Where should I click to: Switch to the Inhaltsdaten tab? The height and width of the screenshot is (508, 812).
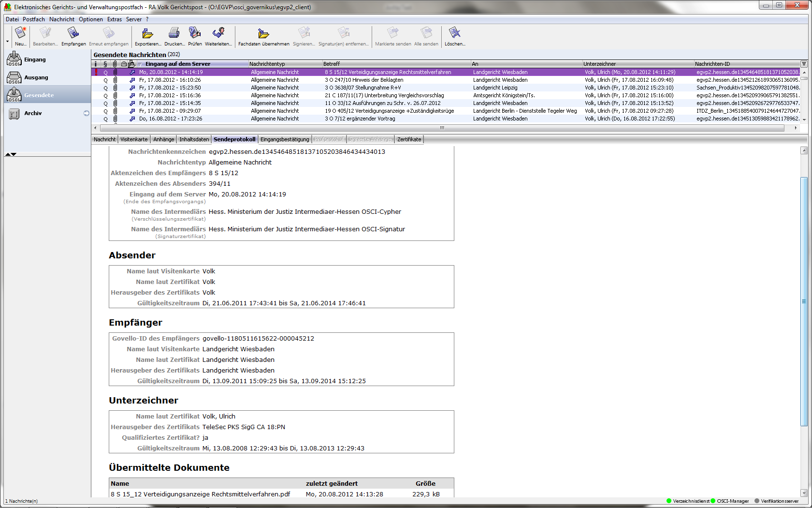(194, 139)
